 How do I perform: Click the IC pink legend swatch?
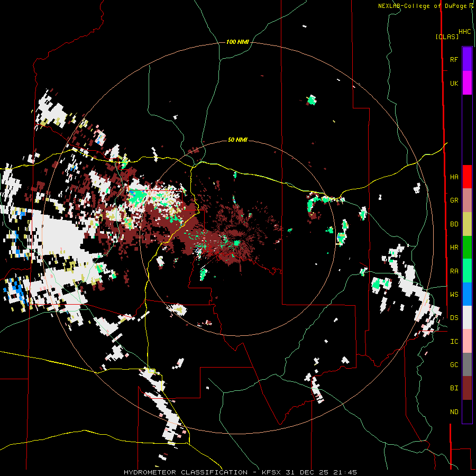pos(467,341)
